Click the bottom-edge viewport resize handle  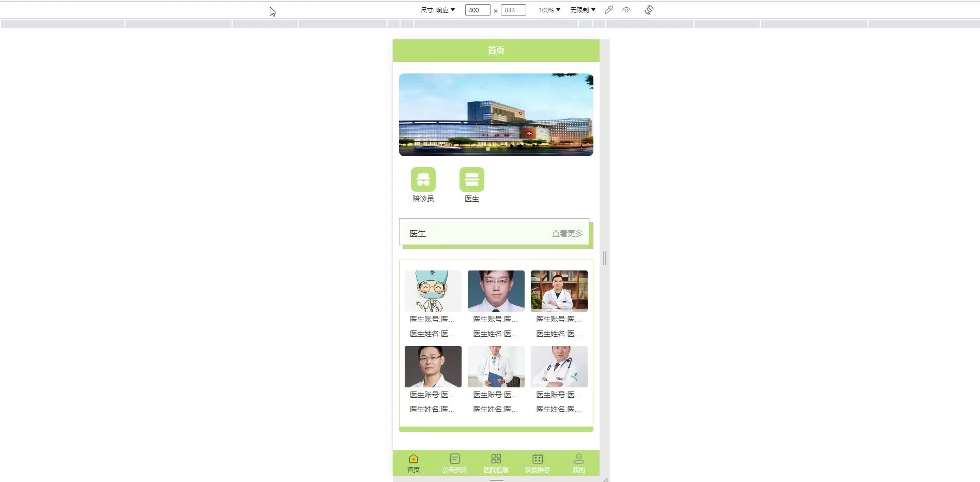[x=496, y=480]
